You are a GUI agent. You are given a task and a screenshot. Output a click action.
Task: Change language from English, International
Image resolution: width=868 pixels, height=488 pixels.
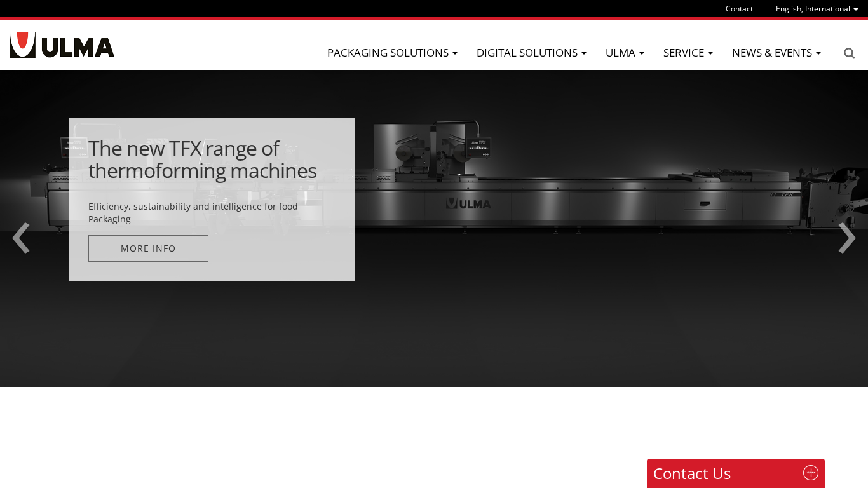click(x=817, y=9)
